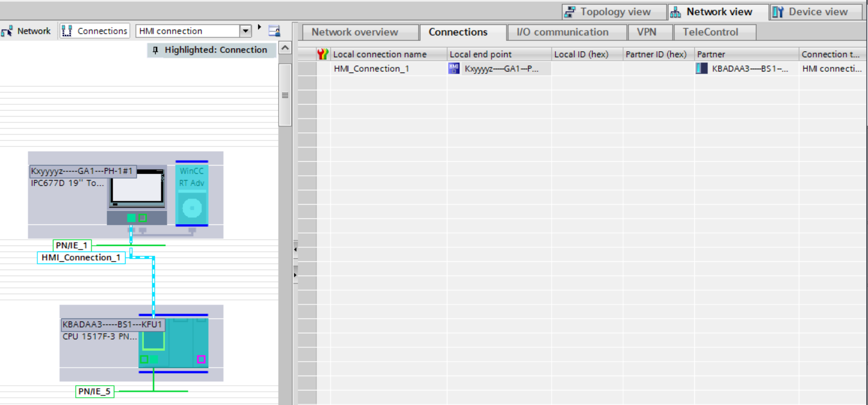Click the small arrow next to connection dropdown
Viewport: 868px width, 405px height.
coord(260,28)
